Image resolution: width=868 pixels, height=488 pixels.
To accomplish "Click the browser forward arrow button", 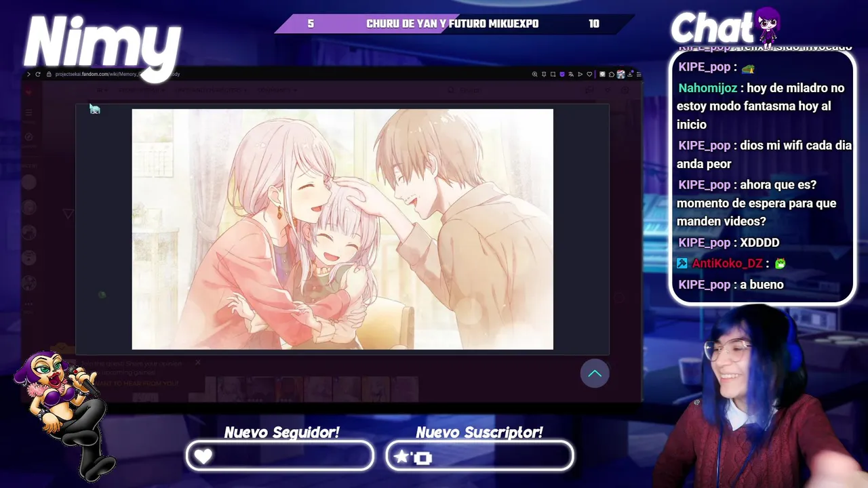I will tap(28, 74).
